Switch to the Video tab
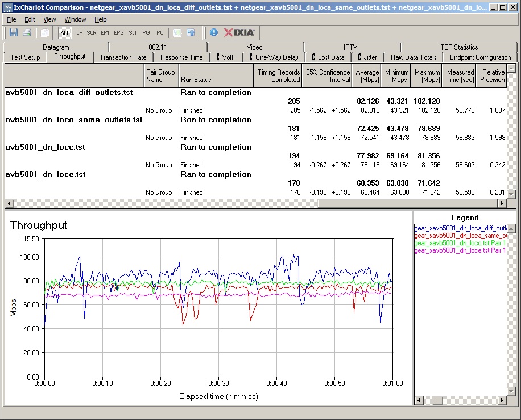This screenshot has width=521, height=420. pyautogui.click(x=254, y=47)
